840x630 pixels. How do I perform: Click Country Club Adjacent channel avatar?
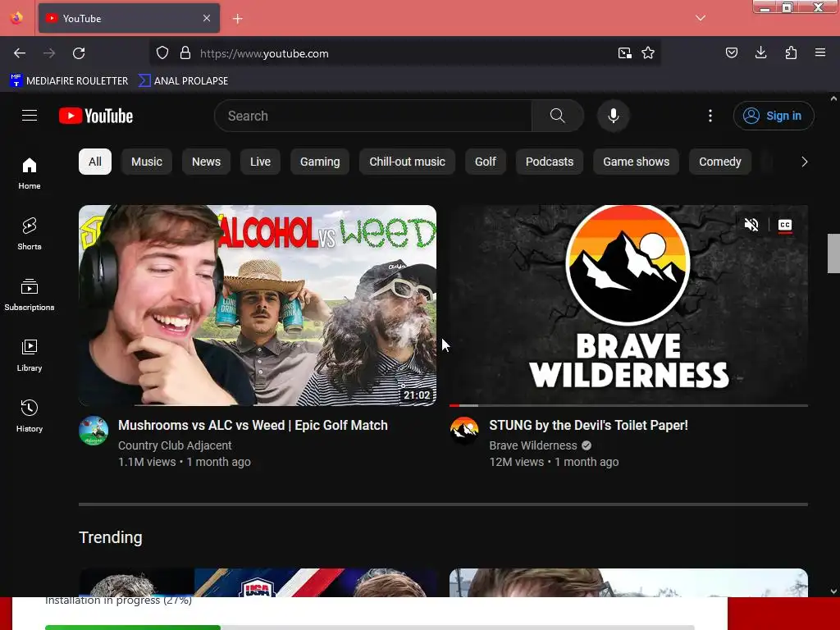click(x=94, y=431)
